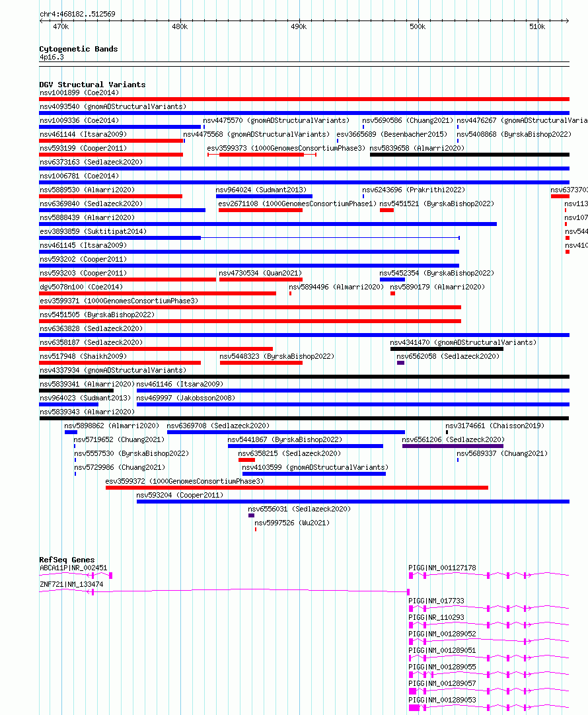Click esv3599373 red bar with whiskers
Screen dimensions: 588x715
[x=262, y=155]
